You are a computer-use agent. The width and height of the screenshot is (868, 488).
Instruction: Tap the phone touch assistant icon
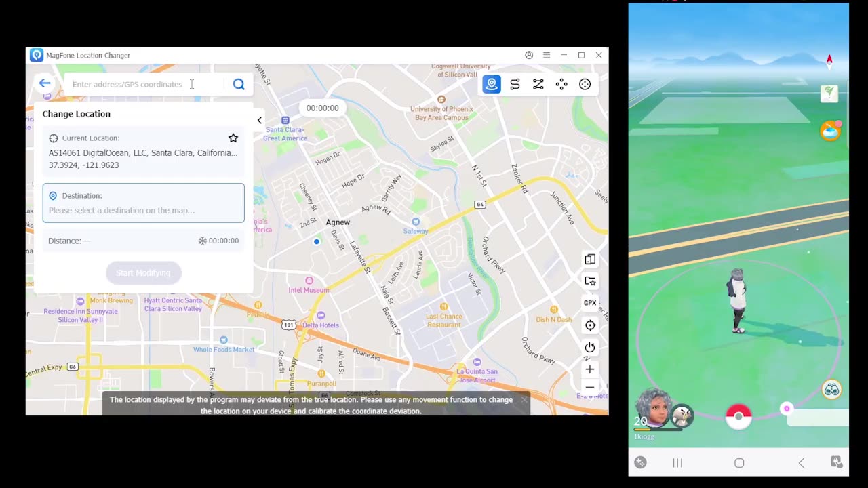[837, 462]
